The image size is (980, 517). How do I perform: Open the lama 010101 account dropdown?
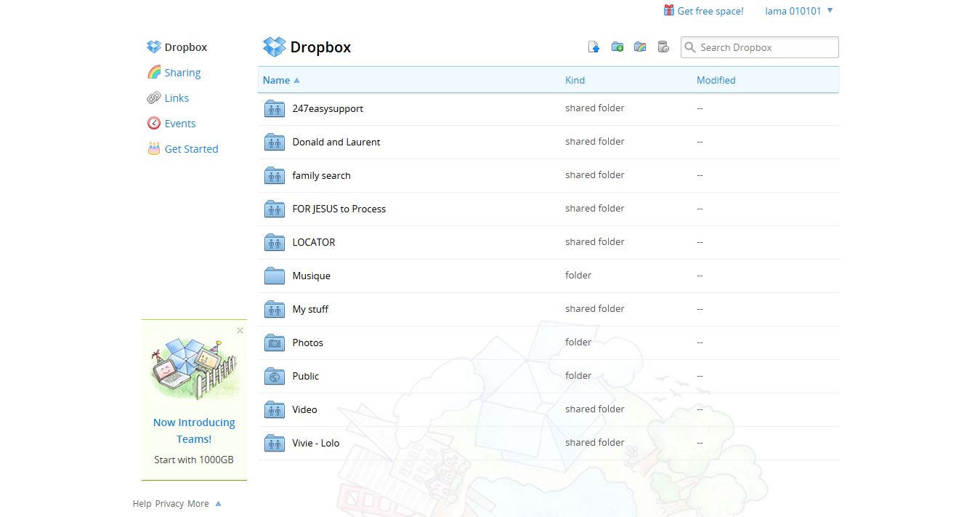799,11
